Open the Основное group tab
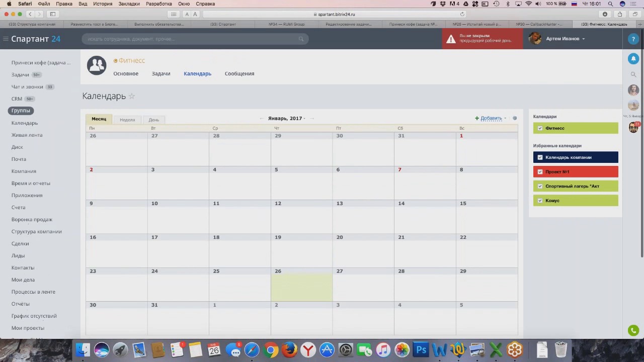Image resolution: width=644 pixels, height=362 pixels. pos(126,73)
